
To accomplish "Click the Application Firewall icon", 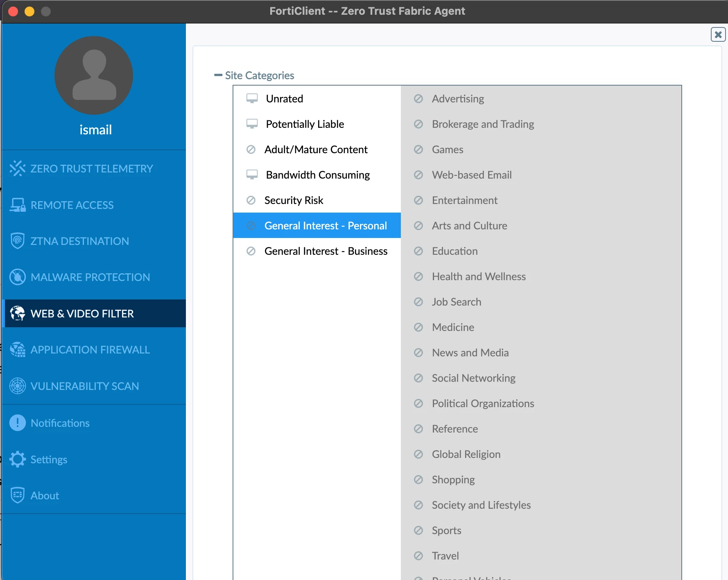I will (18, 349).
